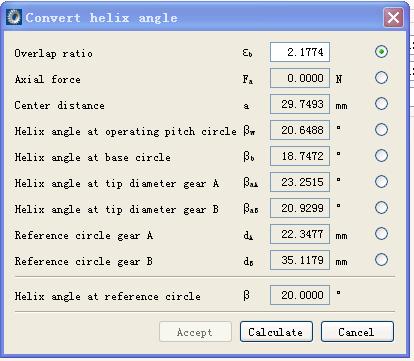Click the Helix angle at operating pitch circle label
This screenshot has height=361, width=414.
125,131
